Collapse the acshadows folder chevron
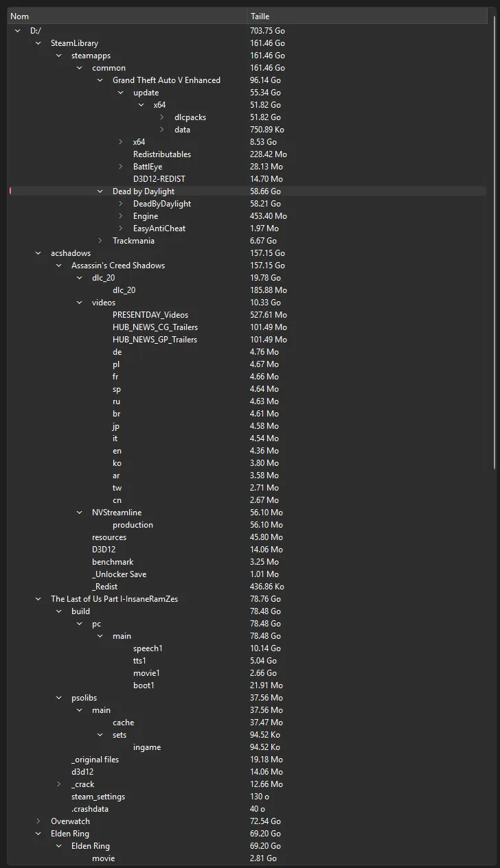500x868 pixels. coord(38,253)
